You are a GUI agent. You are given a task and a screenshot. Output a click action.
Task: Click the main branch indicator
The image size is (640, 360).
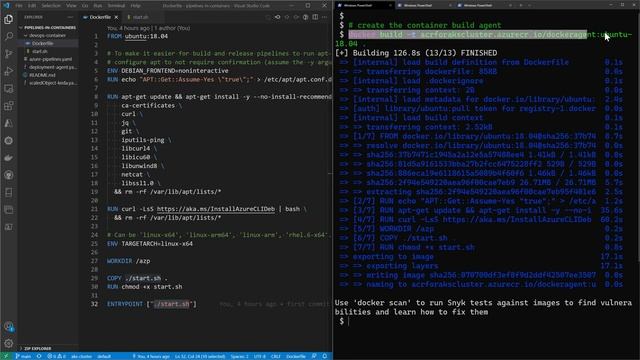(x=23, y=356)
